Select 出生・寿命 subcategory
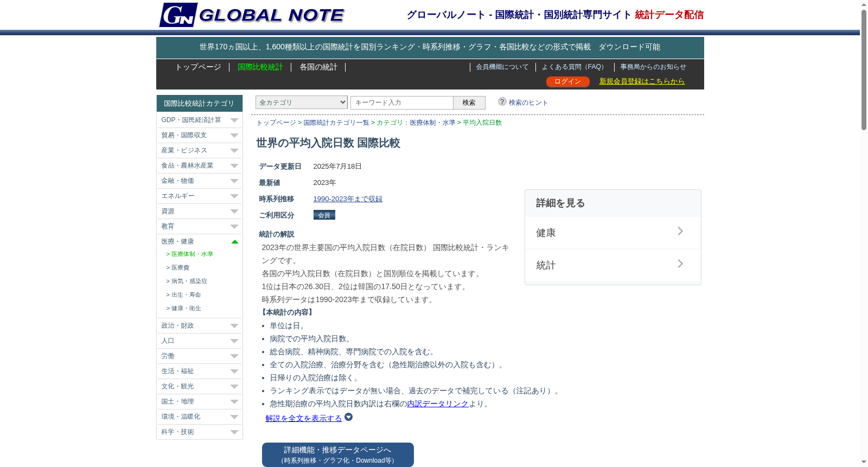Screen dimensions: 868x467 coord(186,295)
